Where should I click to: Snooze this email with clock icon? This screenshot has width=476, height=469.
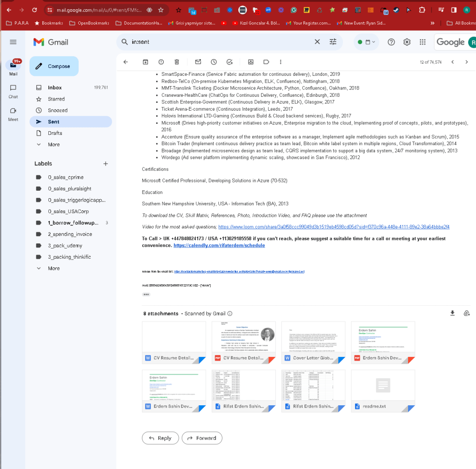[214, 62]
